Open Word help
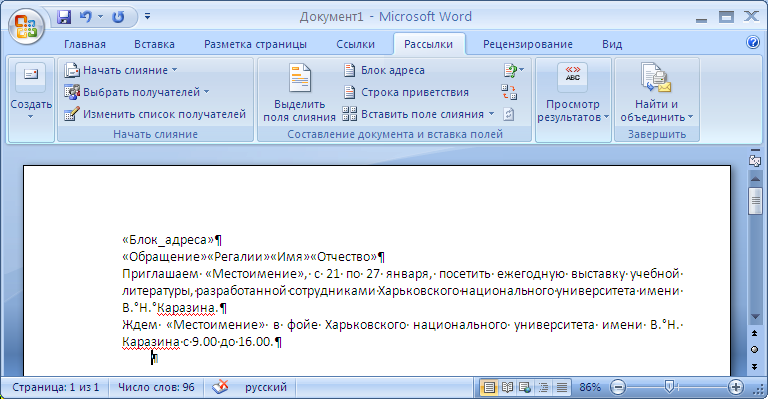 point(753,43)
